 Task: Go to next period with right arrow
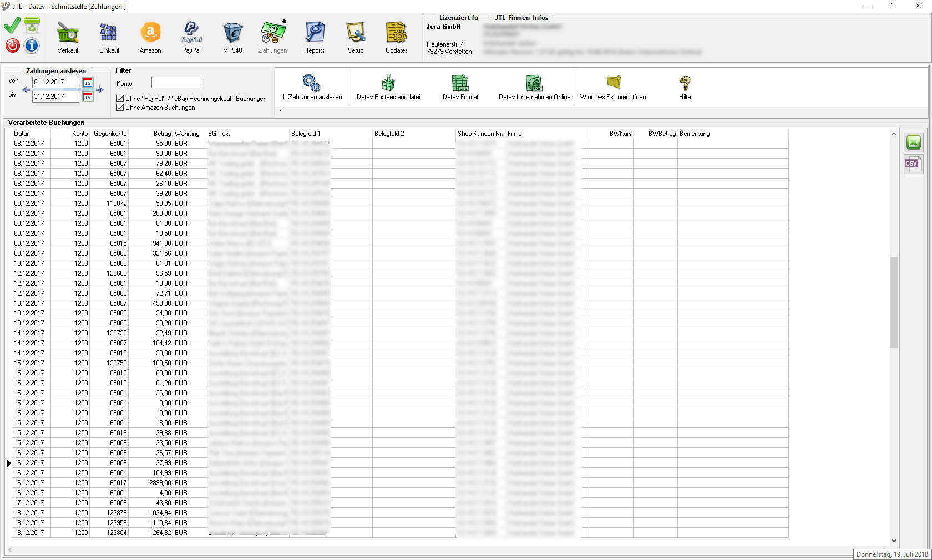[100, 90]
